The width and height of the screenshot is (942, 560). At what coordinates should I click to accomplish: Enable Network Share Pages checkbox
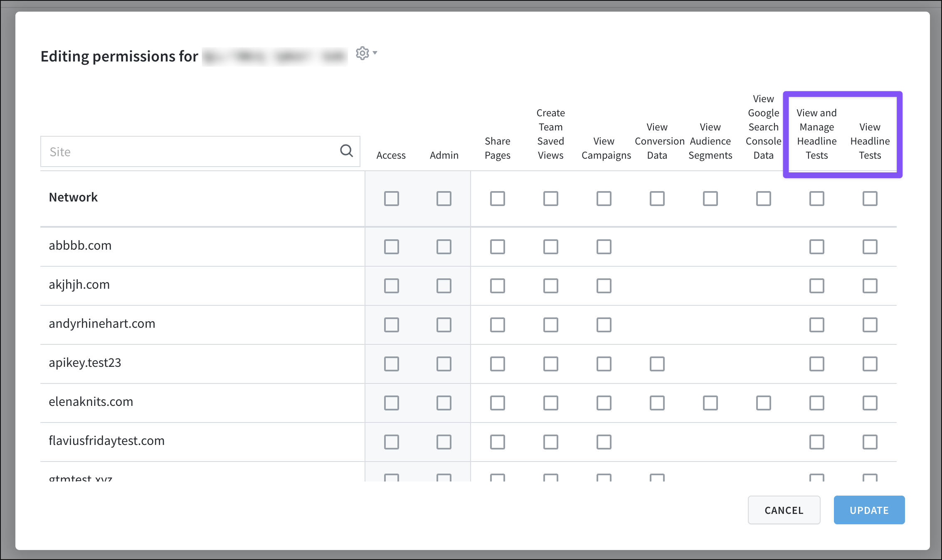pyautogui.click(x=498, y=199)
